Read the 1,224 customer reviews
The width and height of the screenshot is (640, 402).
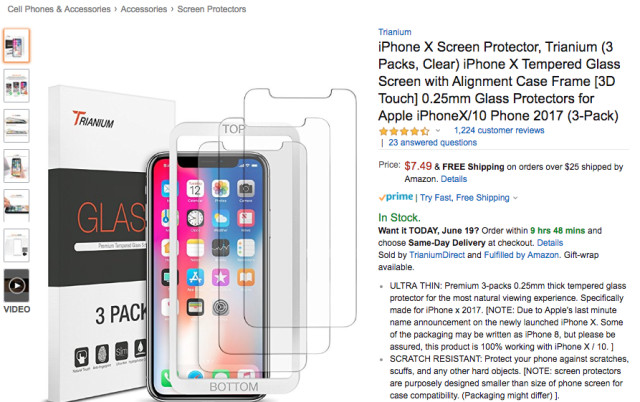(x=499, y=130)
